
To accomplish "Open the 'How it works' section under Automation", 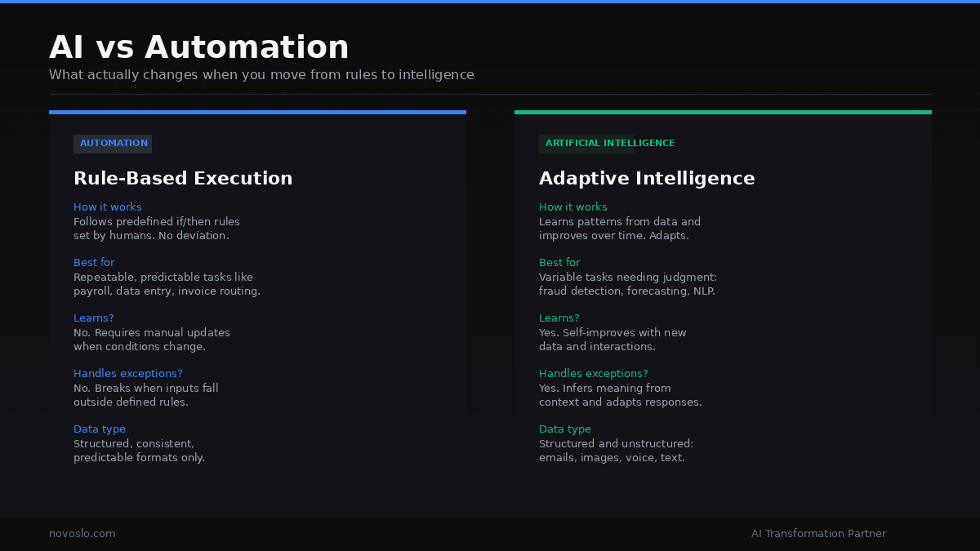I will [107, 207].
